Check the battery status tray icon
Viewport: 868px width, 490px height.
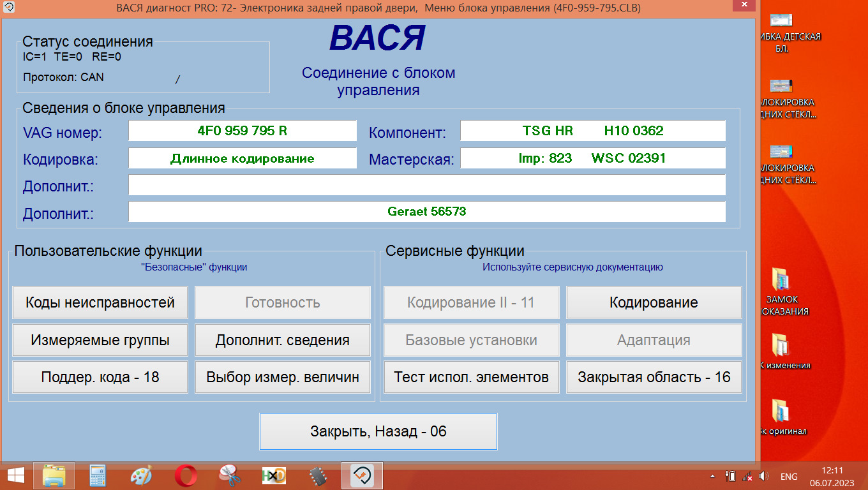tap(731, 476)
